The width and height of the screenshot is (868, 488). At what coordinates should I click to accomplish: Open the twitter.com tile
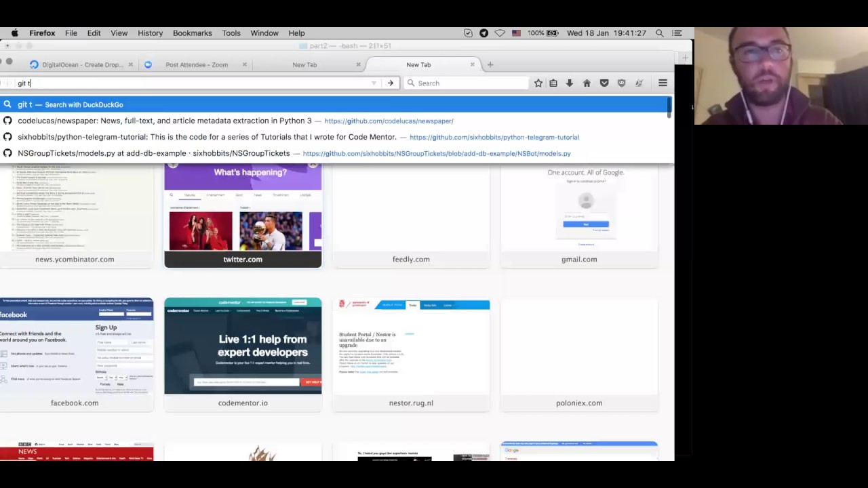pos(243,216)
